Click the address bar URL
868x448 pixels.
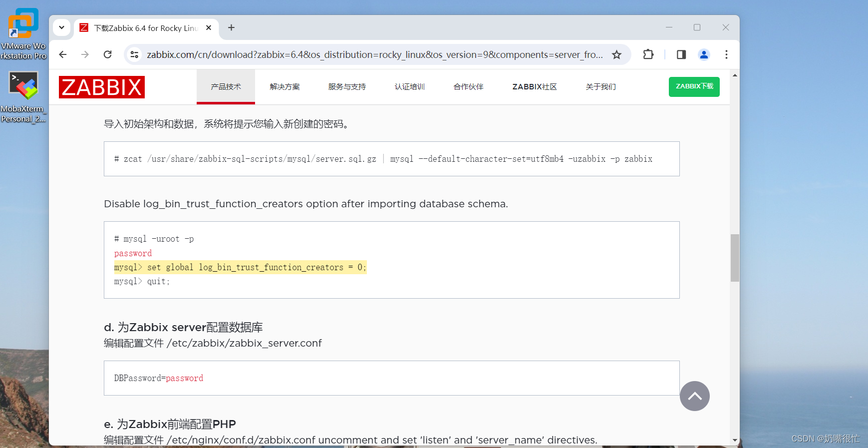point(374,54)
